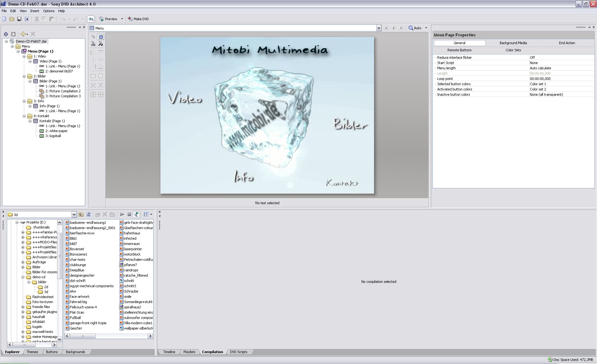The height and width of the screenshot is (364, 597).
Task: Click the refresh icon in Explorer toolbar
Action: tap(89, 214)
